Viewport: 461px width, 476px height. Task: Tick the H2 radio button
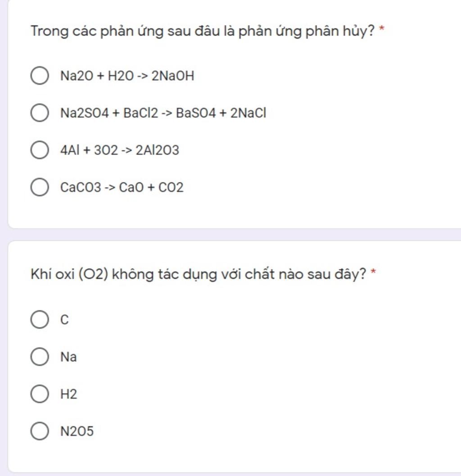click(40, 394)
